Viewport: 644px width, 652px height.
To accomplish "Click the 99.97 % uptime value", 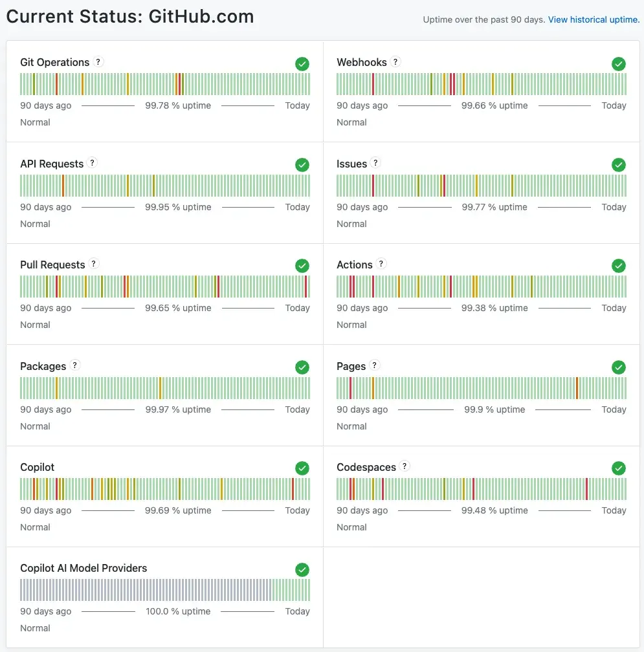I will click(x=178, y=409).
